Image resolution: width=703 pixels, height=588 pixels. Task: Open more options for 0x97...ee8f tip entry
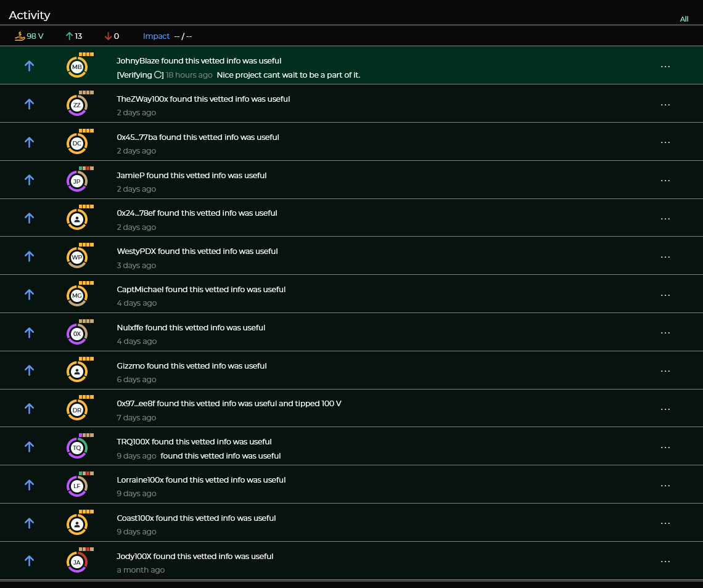(x=665, y=409)
